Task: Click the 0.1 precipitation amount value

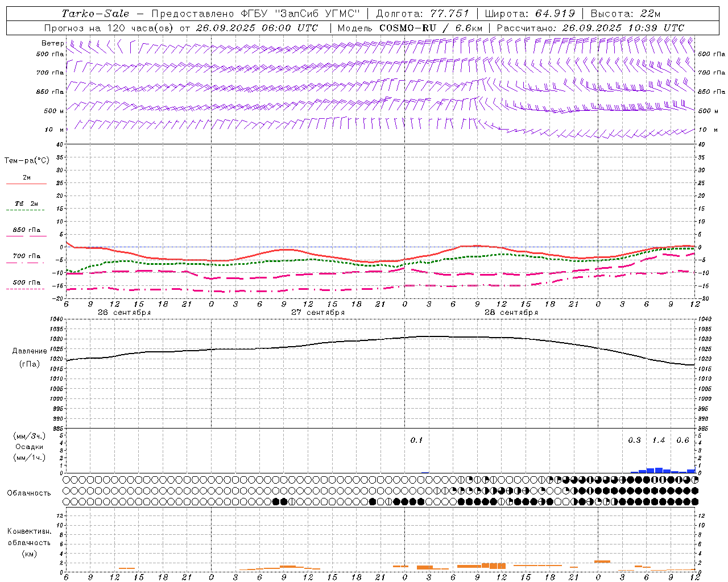Action: [x=416, y=440]
